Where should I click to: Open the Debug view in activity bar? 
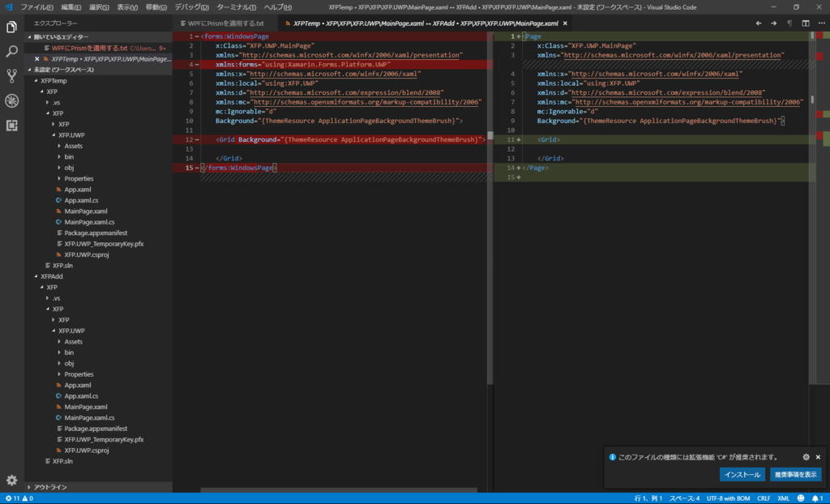pos(11,100)
